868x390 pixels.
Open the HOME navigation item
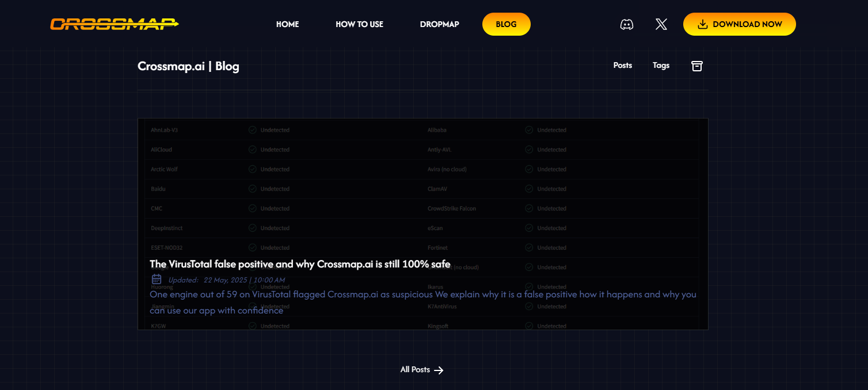tap(287, 24)
